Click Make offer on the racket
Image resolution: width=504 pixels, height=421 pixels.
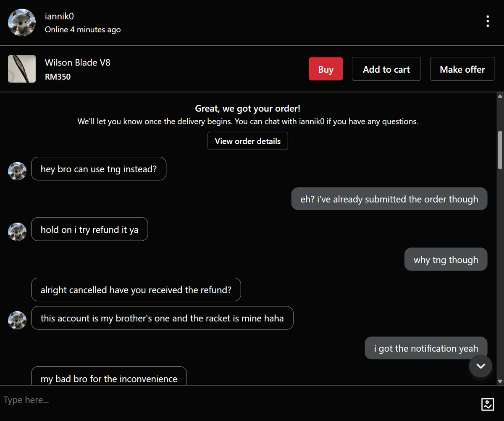(x=462, y=69)
